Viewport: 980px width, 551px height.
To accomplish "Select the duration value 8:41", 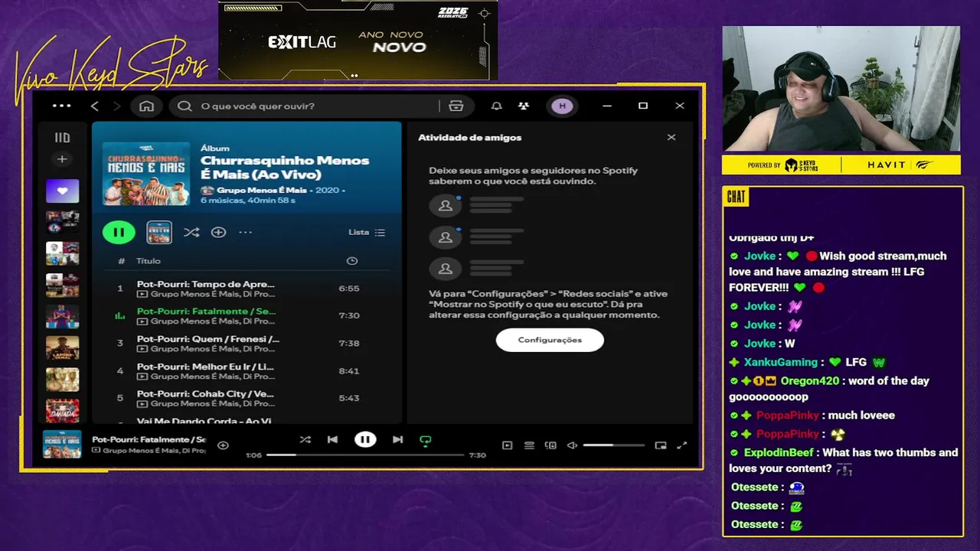I will pos(349,370).
